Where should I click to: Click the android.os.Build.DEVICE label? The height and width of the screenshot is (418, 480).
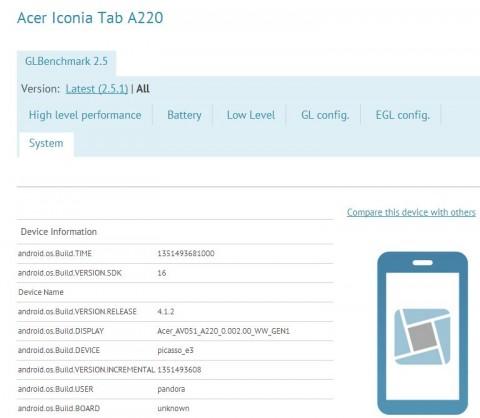click(x=59, y=350)
